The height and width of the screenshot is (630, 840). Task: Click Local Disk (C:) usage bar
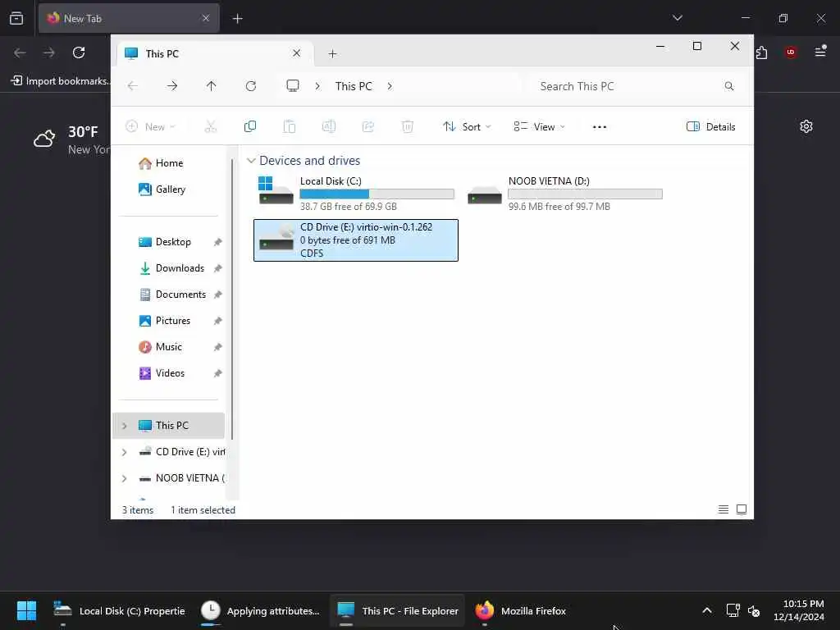[x=377, y=194]
